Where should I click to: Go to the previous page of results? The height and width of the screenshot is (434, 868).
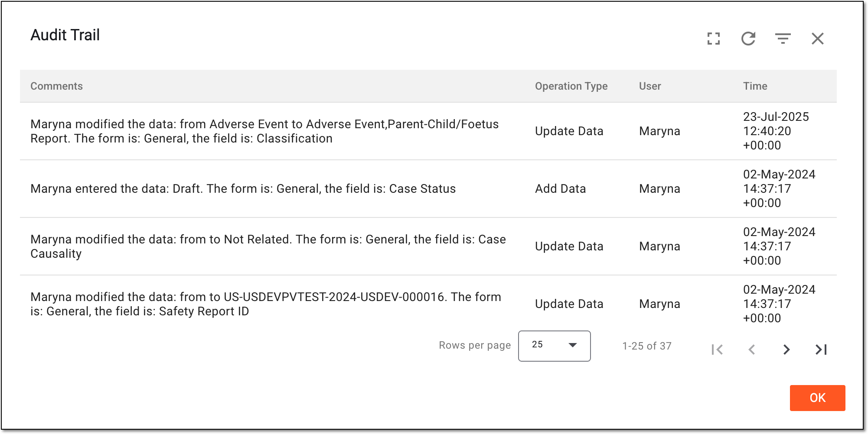click(x=752, y=350)
